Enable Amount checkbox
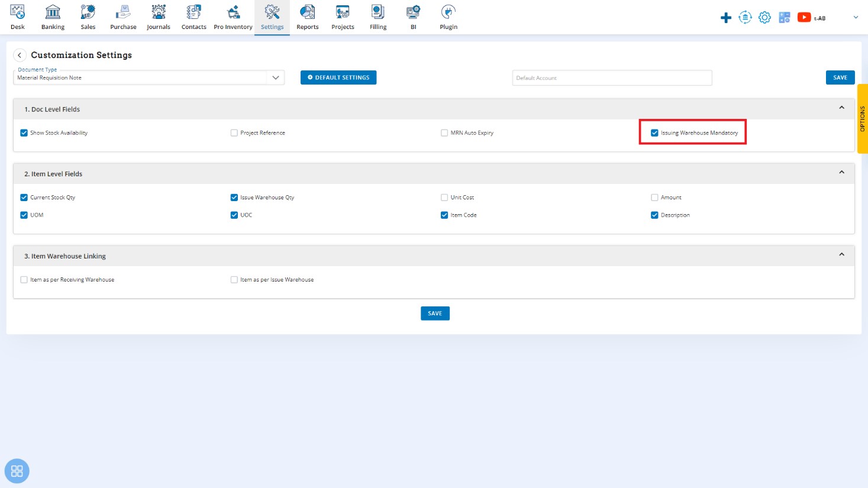The width and height of the screenshot is (868, 488). pyautogui.click(x=654, y=198)
